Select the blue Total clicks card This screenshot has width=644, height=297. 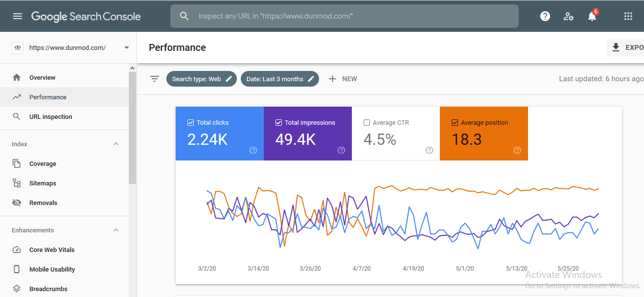[220, 134]
